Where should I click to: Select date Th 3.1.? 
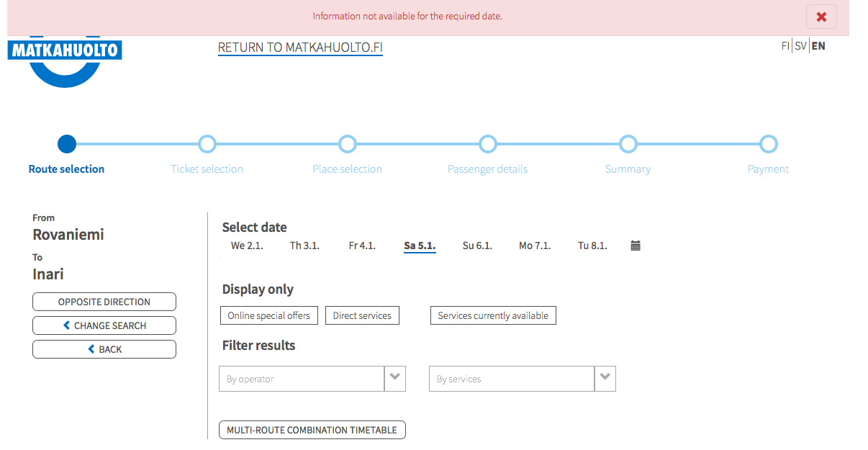point(304,246)
